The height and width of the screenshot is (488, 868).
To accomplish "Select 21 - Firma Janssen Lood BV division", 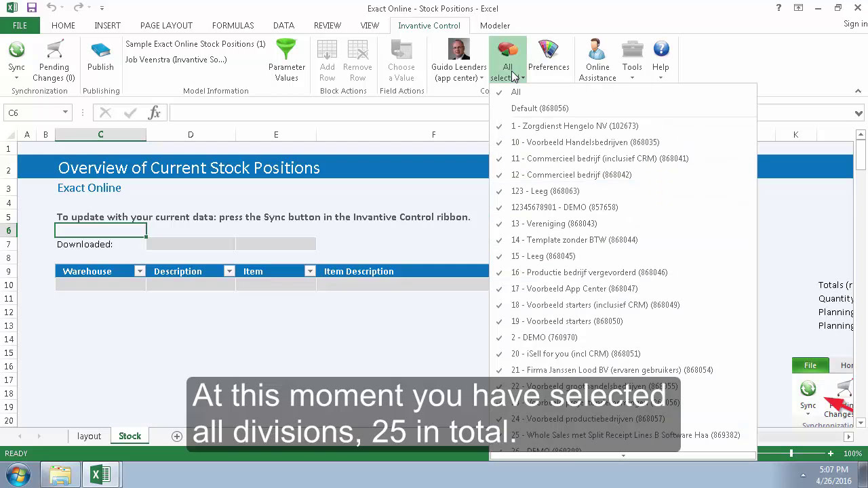I will [623, 370].
